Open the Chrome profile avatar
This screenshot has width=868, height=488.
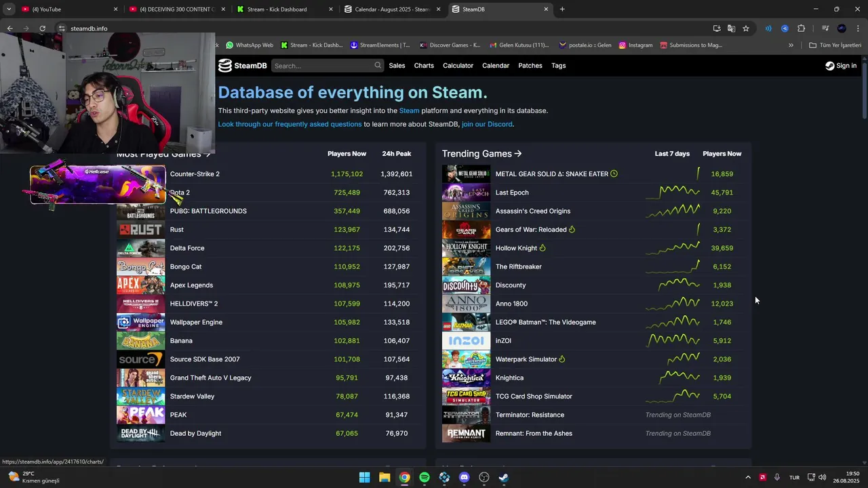pos(842,28)
